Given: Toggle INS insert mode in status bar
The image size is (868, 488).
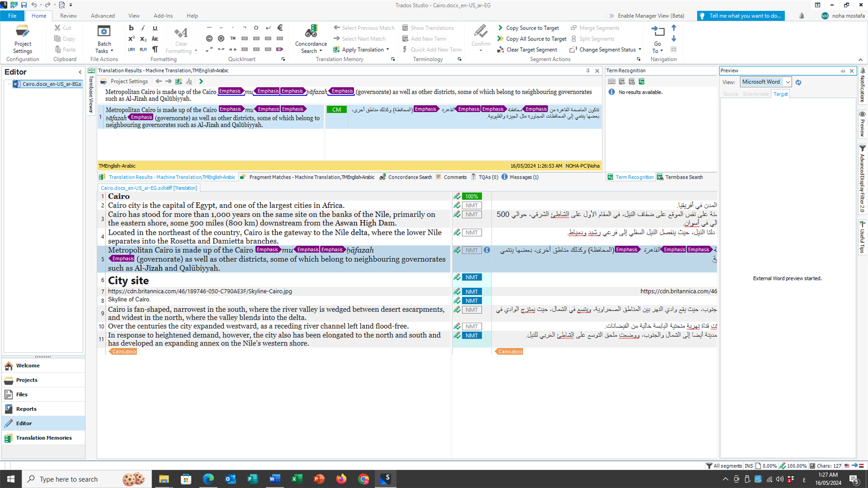Looking at the screenshot, I should (x=748, y=466).
